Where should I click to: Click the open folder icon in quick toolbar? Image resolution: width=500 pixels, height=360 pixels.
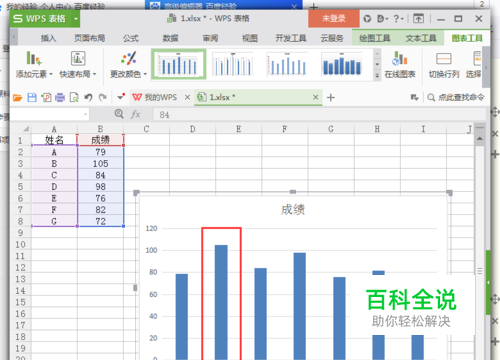(x=17, y=98)
